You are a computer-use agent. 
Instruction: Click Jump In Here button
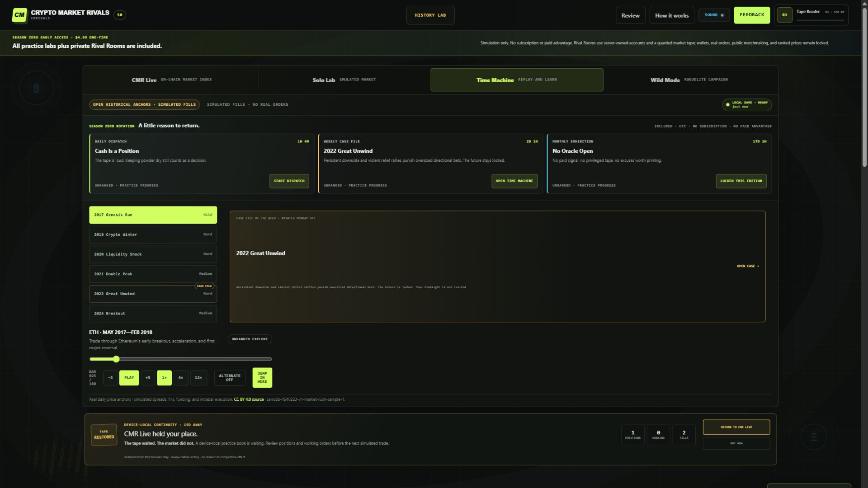pyautogui.click(x=262, y=378)
